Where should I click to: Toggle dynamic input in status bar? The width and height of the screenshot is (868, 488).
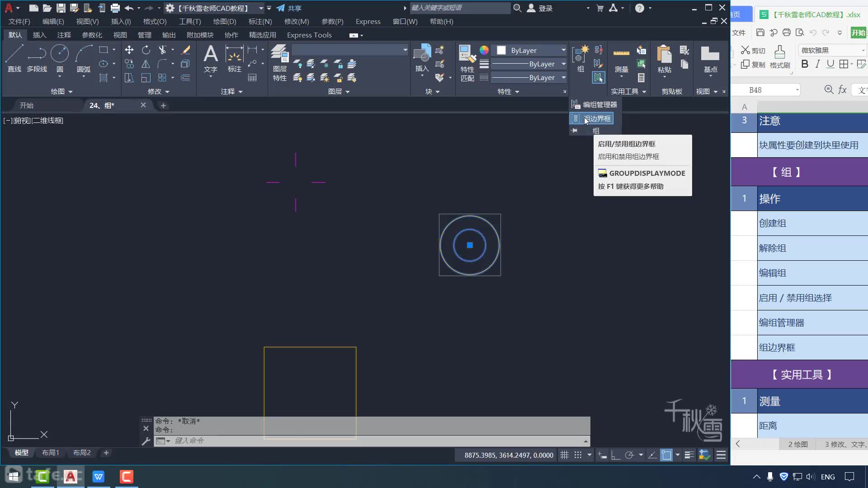coord(602,455)
